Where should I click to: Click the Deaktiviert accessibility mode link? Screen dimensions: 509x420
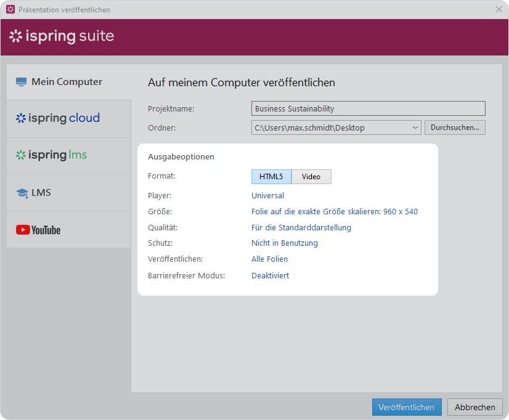[x=270, y=276]
